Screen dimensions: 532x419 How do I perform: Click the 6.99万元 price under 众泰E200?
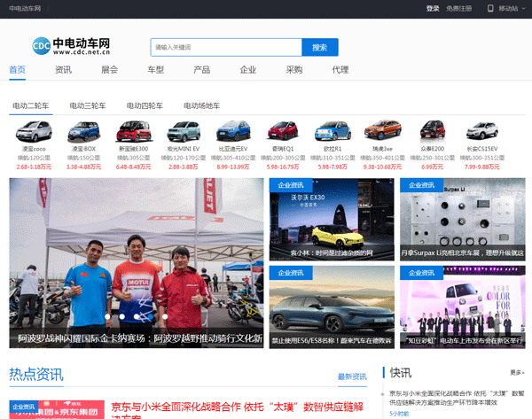[433, 167]
